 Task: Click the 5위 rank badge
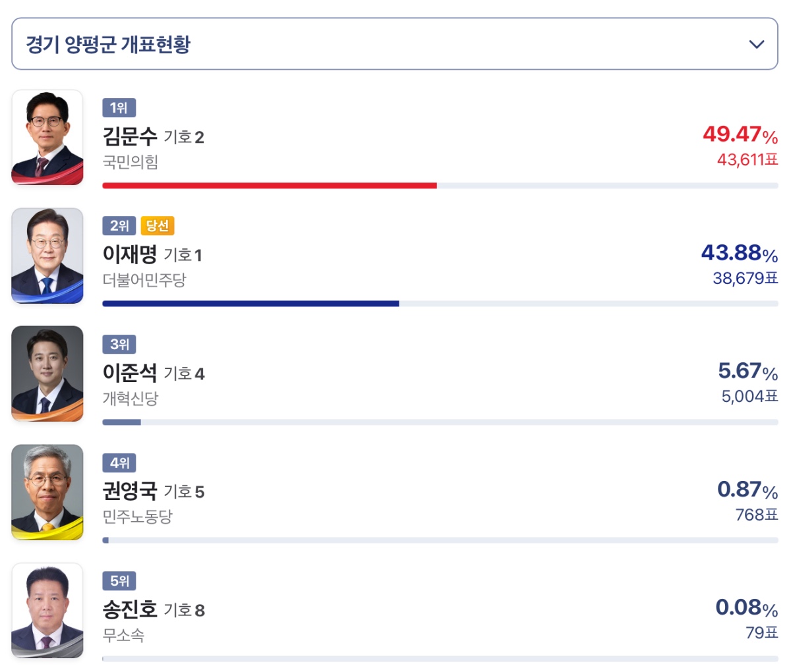(119, 580)
